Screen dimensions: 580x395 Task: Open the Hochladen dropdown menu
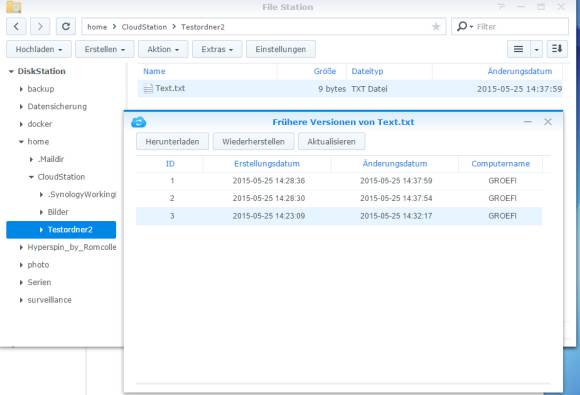39,49
